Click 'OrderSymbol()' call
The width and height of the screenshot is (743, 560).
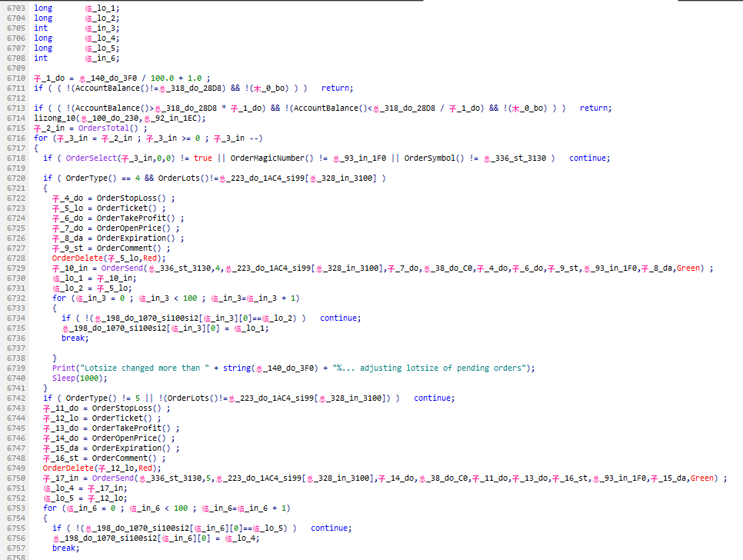point(434,158)
